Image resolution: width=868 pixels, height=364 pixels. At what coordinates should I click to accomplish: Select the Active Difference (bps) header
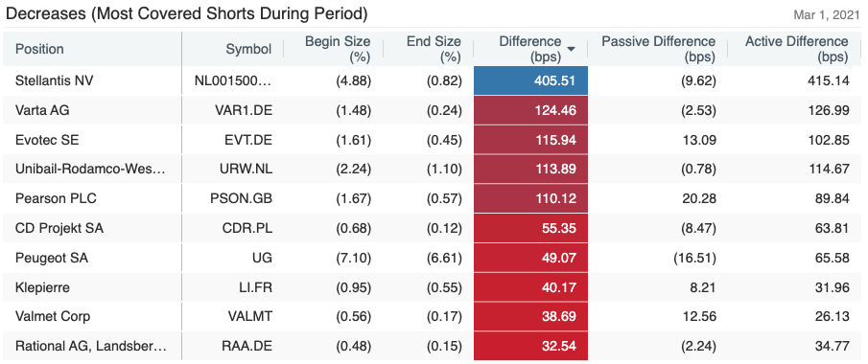pos(797,49)
